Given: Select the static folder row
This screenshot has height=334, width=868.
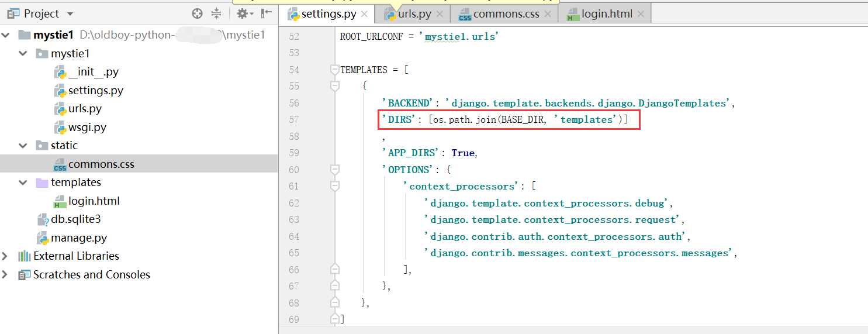Looking at the screenshot, I should [139, 146].
